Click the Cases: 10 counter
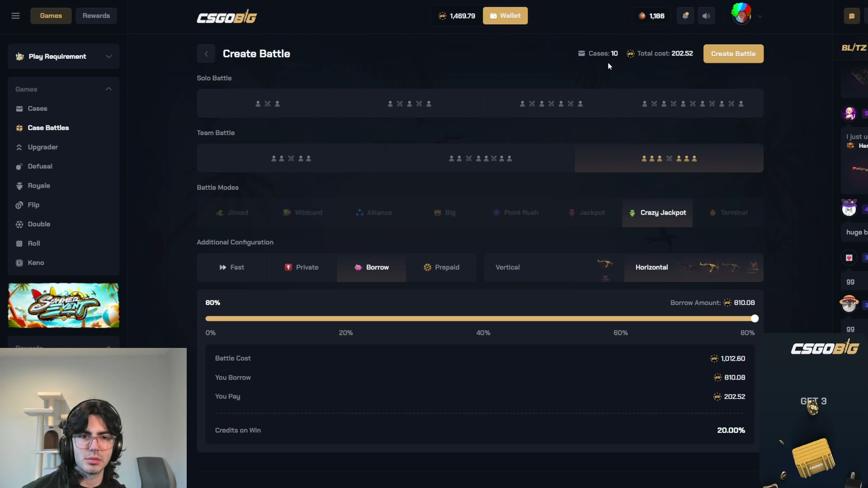The height and width of the screenshot is (488, 868). (x=598, y=53)
